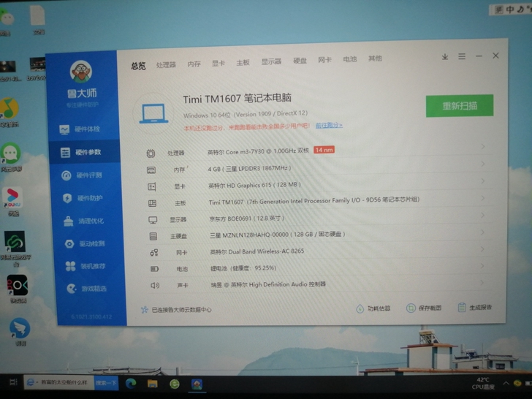Open 驱动检测 sidebar item
Viewport: 532px width, 399px height.
[85, 243]
